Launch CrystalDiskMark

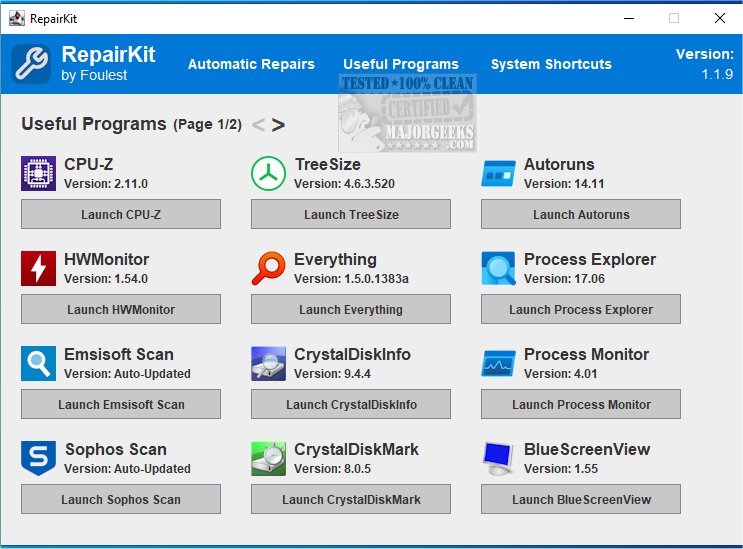point(351,499)
